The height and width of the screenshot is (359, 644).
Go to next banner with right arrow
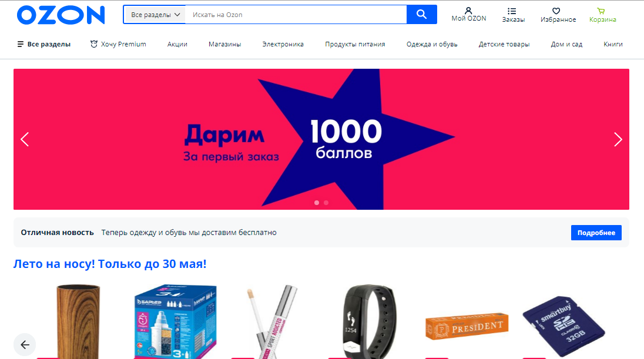(618, 139)
